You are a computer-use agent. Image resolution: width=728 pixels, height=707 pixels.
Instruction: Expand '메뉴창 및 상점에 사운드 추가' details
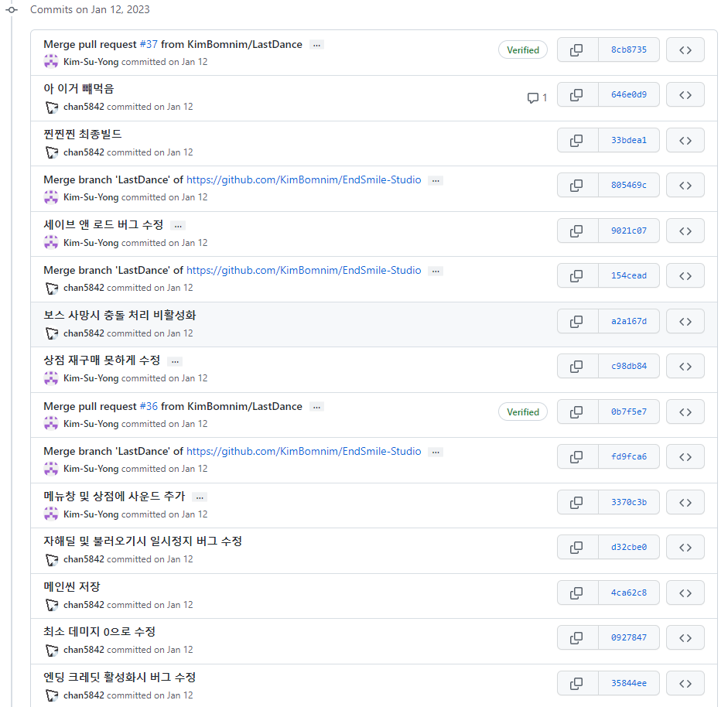point(199,497)
